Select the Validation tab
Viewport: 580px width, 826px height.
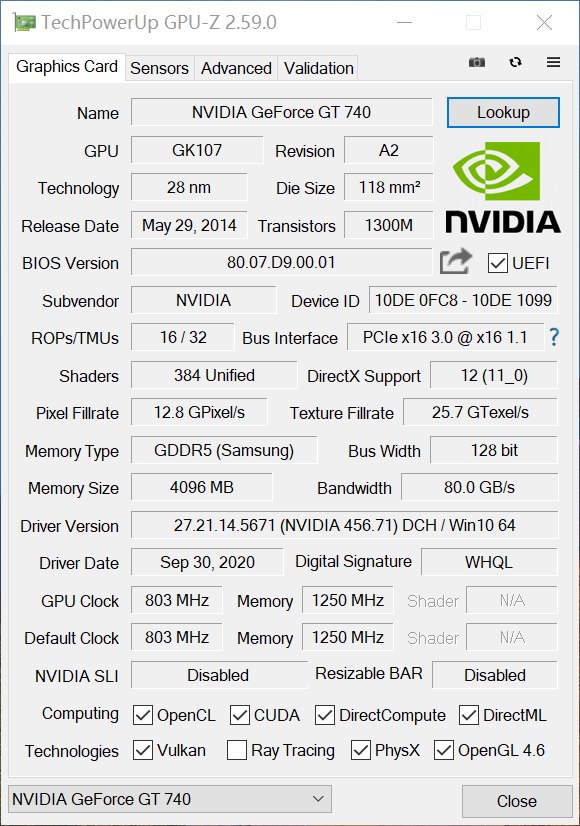(x=318, y=68)
